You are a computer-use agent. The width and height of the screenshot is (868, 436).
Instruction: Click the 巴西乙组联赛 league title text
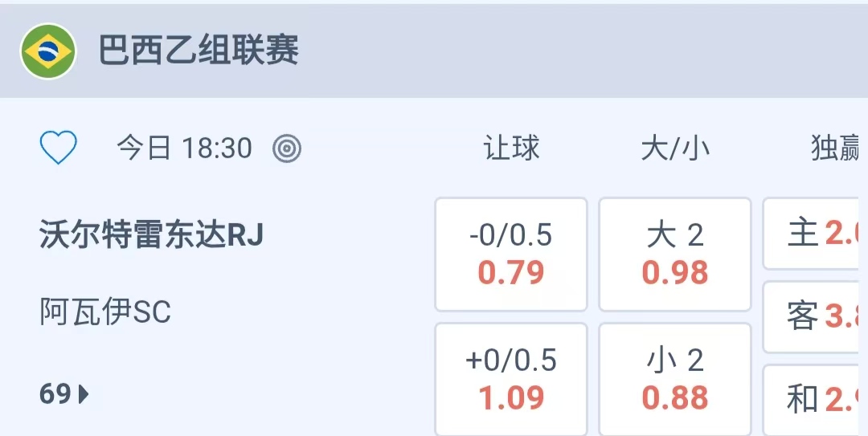(199, 51)
